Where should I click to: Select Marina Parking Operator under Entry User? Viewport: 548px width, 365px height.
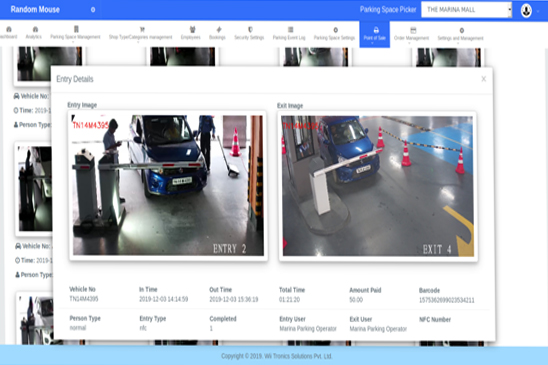click(308, 329)
